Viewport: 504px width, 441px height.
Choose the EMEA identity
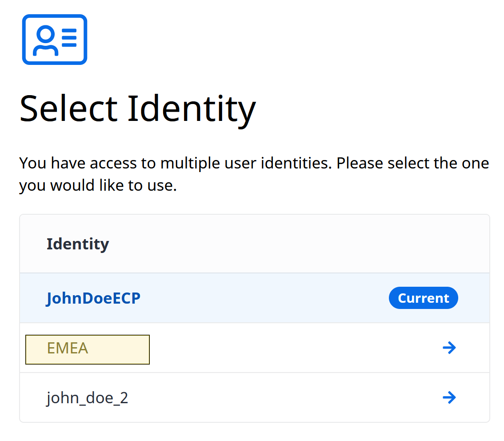68,348
